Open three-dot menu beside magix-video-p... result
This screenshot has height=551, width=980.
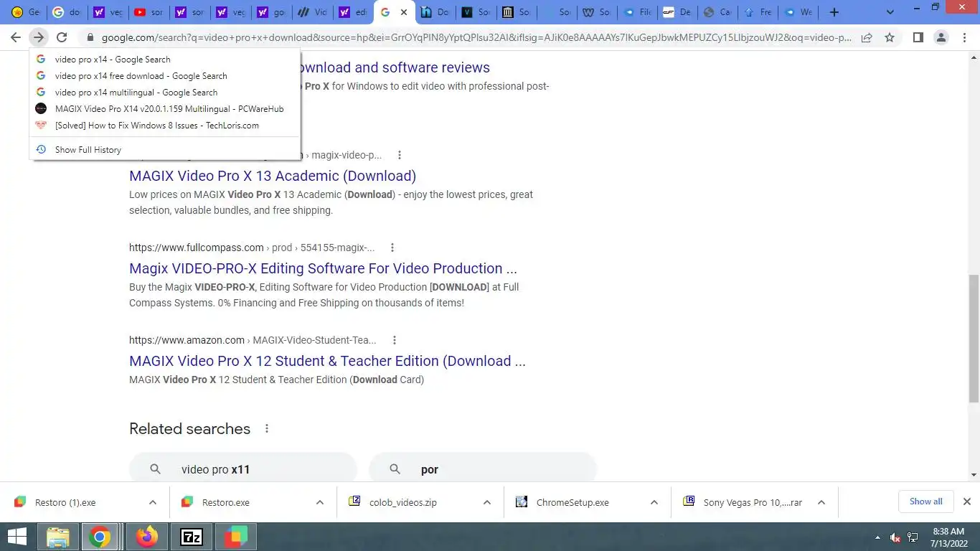400,155
